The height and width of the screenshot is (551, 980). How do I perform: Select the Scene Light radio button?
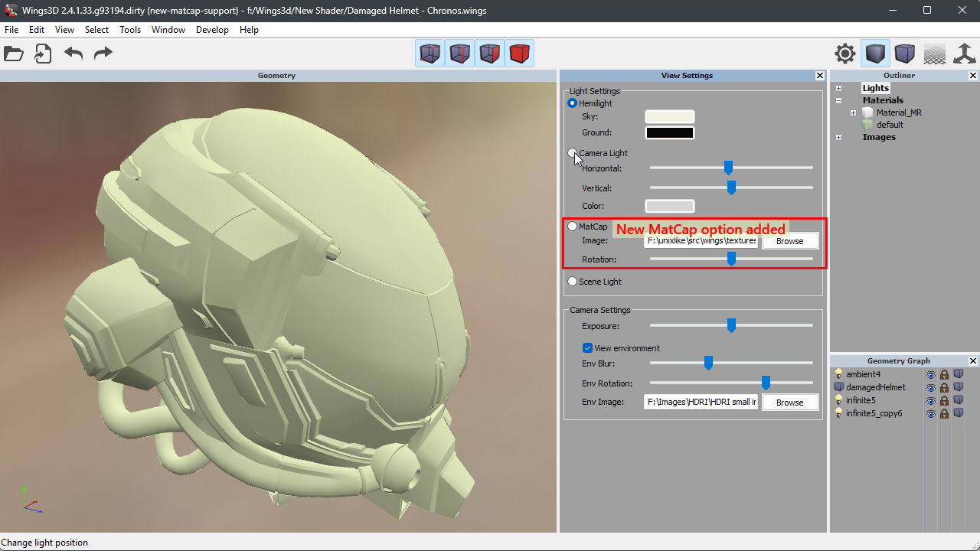click(x=573, y=282)
